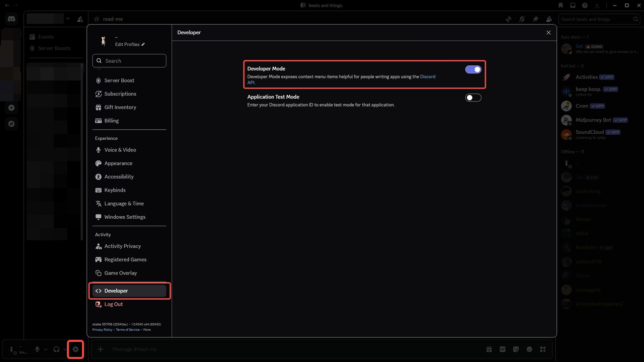Image resolution: width=644 pixels, height=362 pixels.
Task: Open Threads icon in channel header
Action: (x=509, y=19)
